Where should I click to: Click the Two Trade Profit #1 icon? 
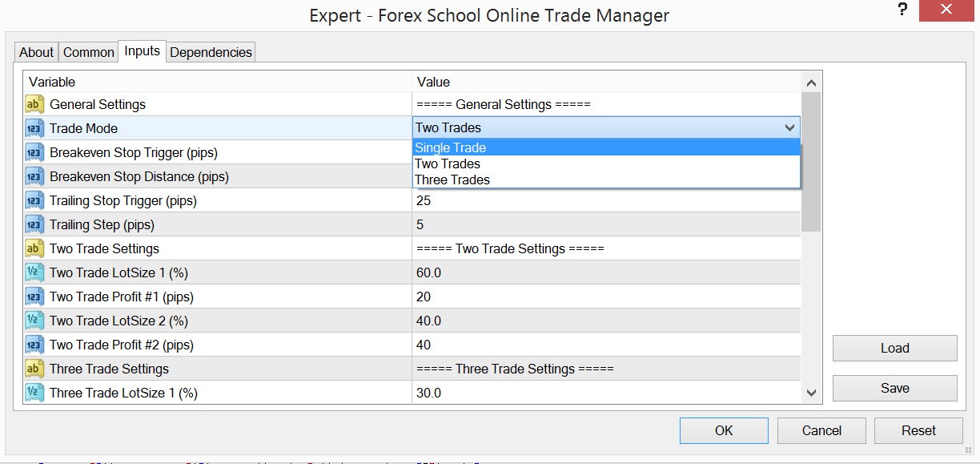[34, 297]
